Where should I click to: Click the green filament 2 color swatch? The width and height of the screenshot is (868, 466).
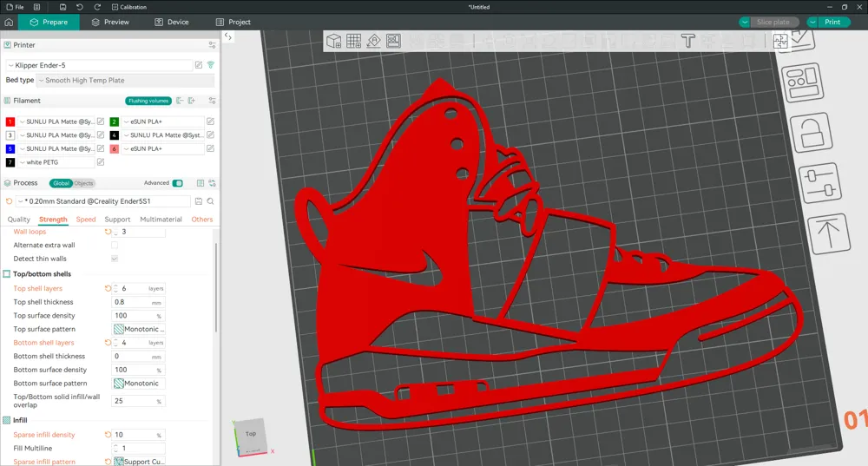pyautogui.click(x=114, y=121)
